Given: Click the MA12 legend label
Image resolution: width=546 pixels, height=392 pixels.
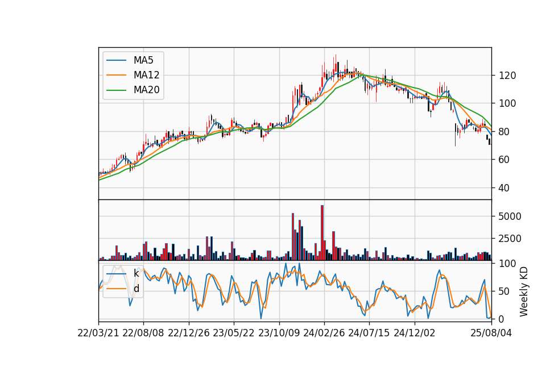Looking at the screenshot, I should [146, 75].
